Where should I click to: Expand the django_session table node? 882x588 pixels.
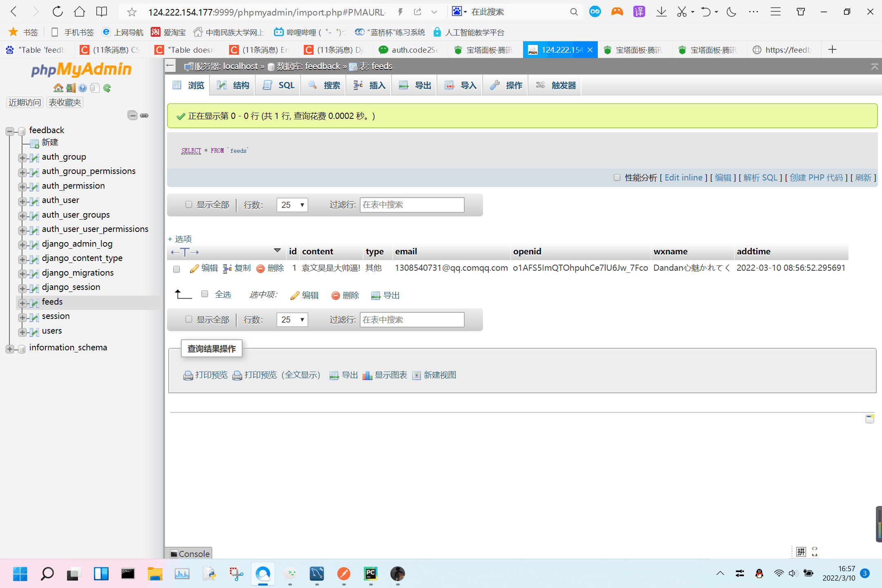pos(22,288)
